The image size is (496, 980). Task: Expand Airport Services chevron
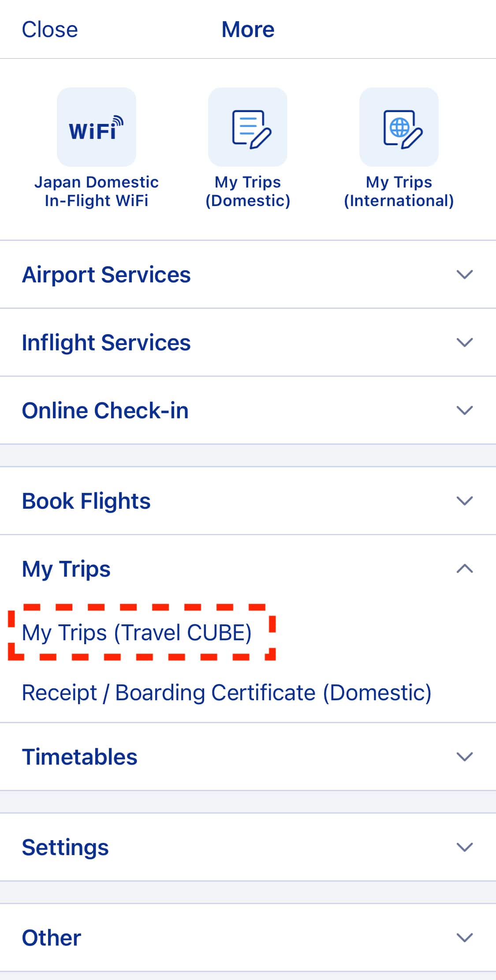pyautogui.click(x=465, y=274)
